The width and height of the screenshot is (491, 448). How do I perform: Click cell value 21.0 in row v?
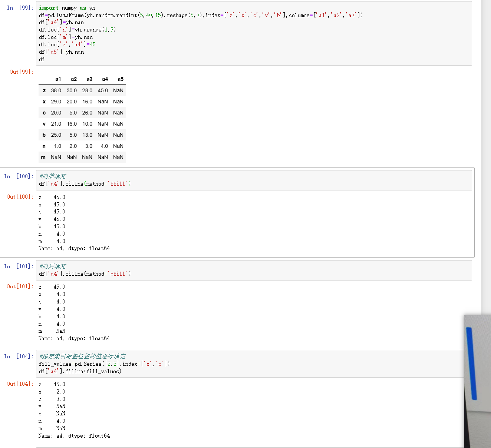point(56,124)
